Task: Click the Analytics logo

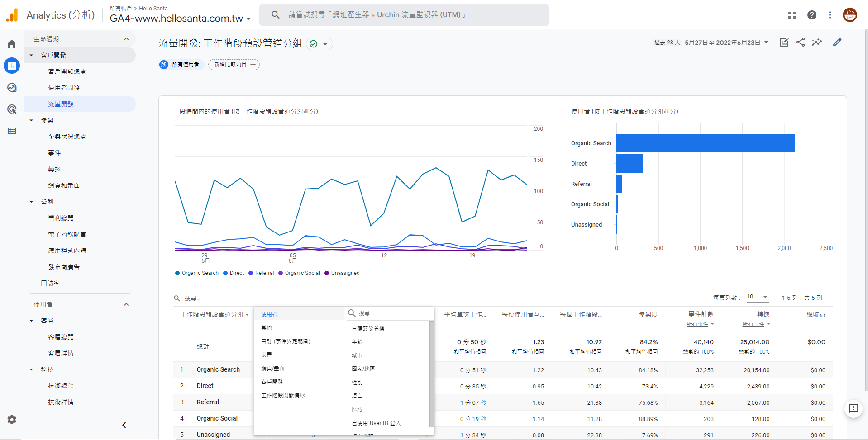Action: coord(12,15)
